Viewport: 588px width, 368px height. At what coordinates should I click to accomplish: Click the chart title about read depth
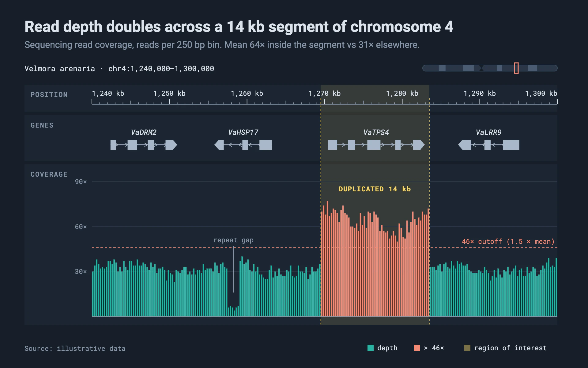(239, 27)
